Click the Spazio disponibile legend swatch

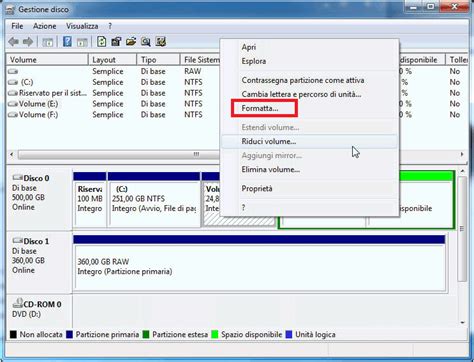[215, 334]
